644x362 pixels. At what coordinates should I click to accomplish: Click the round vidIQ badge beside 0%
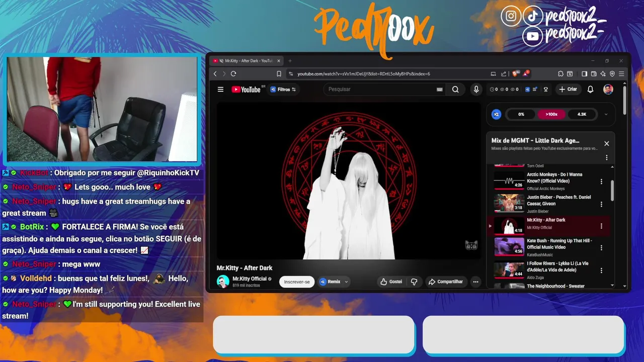(x=496, y=114)
